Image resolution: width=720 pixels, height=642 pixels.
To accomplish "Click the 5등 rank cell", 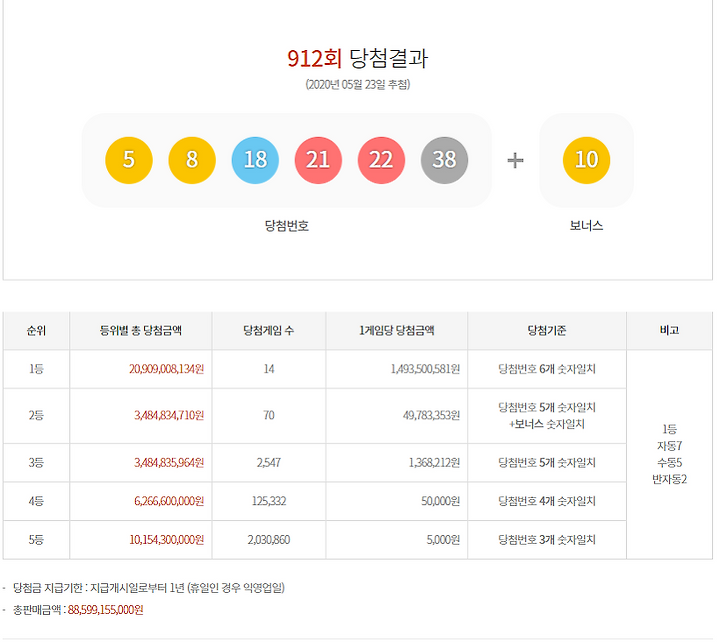I will click(x=36, y=540).
